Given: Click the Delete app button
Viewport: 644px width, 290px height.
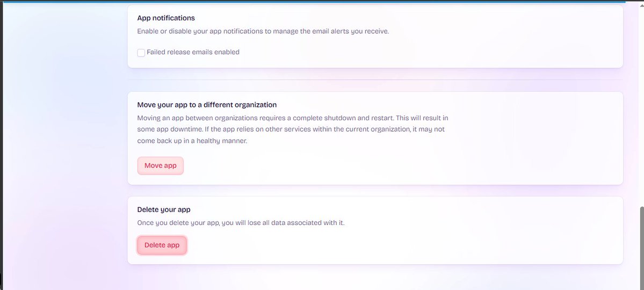Looking at the screenshot, I should (162, 245).
